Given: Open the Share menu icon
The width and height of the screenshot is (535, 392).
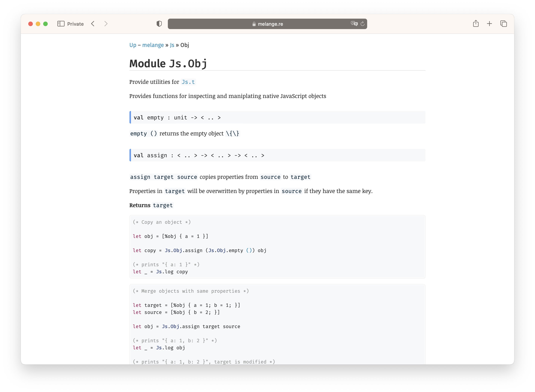Looking at the screenshot, I should point(476,23).
